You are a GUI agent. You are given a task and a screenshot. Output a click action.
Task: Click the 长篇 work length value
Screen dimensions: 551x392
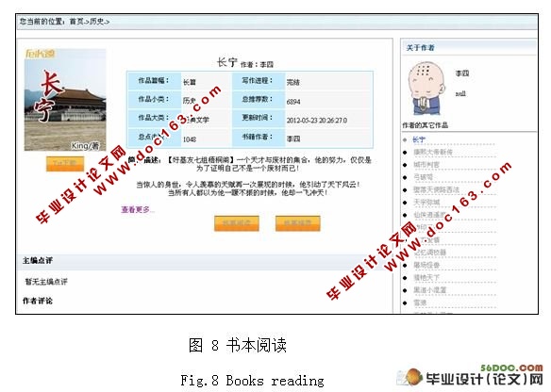[190, 83]
